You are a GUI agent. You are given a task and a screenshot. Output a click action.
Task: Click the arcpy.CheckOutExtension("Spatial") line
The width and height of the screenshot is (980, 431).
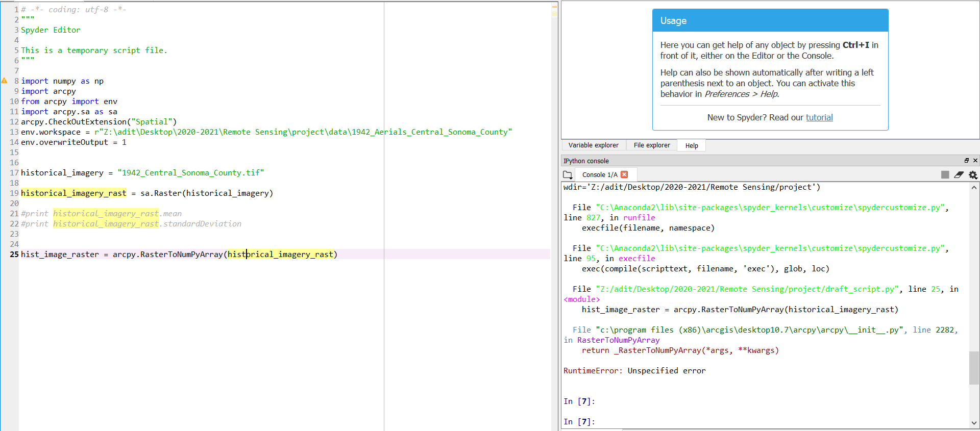[x=99, y=122]
